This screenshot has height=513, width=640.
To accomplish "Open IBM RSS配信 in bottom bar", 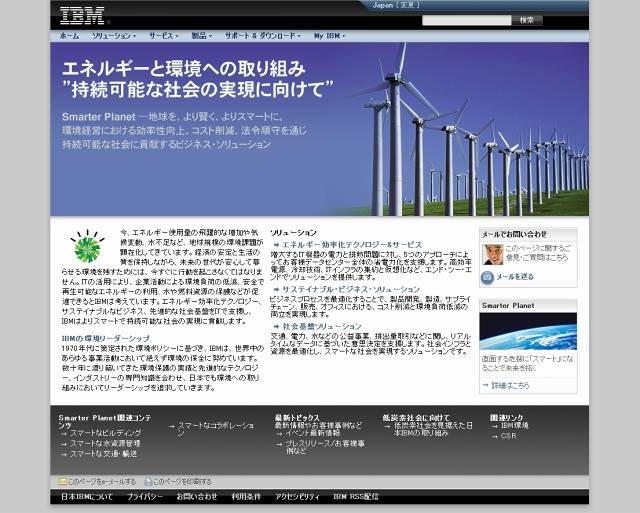I will 356,497.
